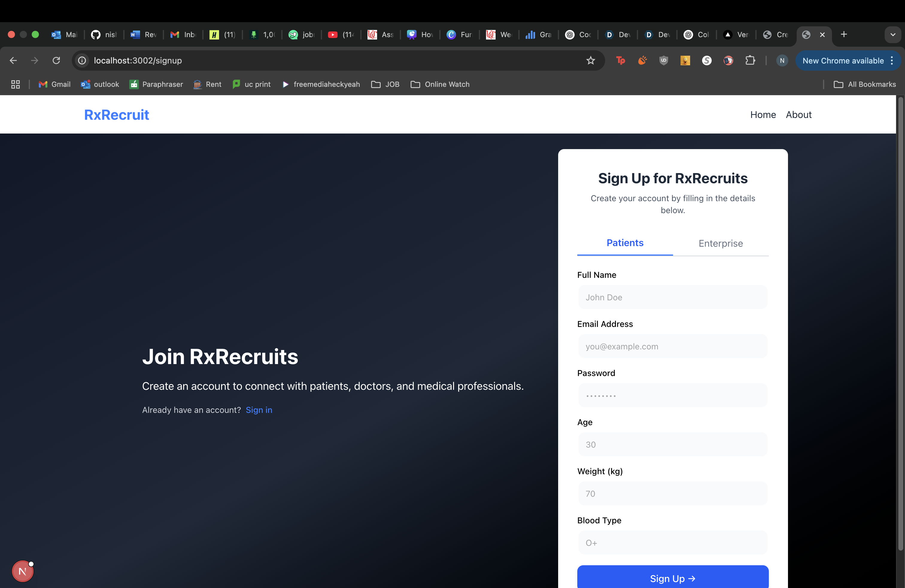The image size is (905, 588).
Task: Expand the All Bookmarks folder
Action: pos(865,84)
